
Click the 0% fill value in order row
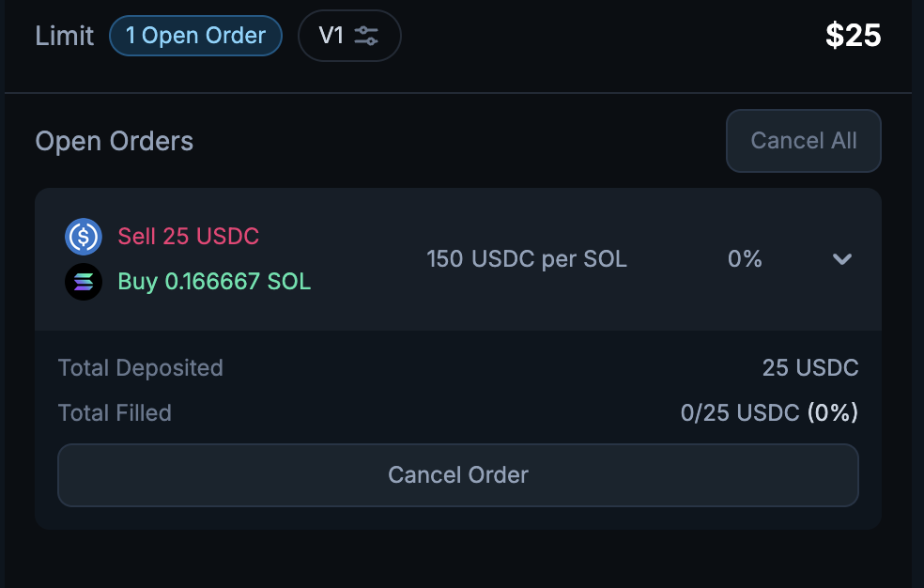click(745, 259)
